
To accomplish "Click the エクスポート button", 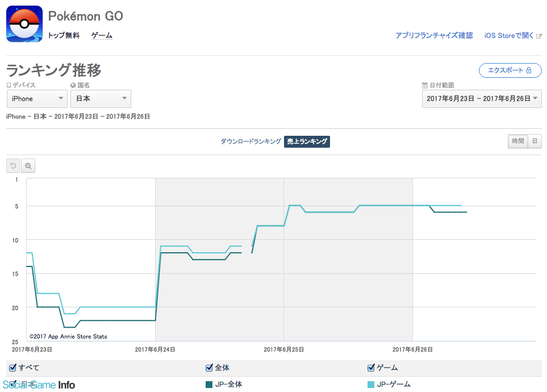I will click(x=510, y=70).
